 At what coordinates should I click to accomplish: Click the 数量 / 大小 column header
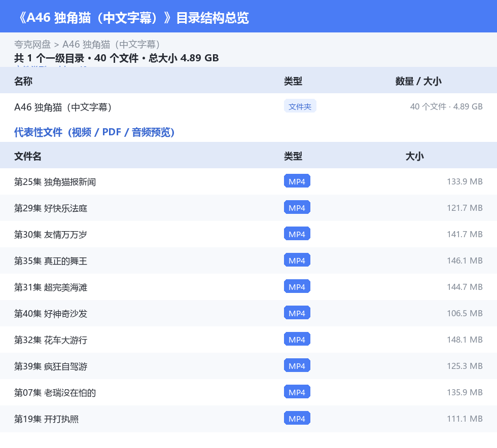click(x=418, y=81)
